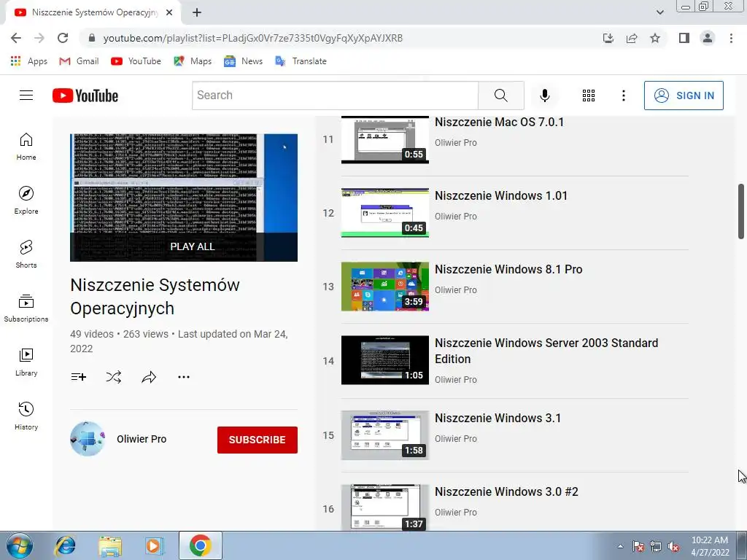Bookmark this page with star
This screenshot has height=560, width=747.
click(x=655, y=38)
